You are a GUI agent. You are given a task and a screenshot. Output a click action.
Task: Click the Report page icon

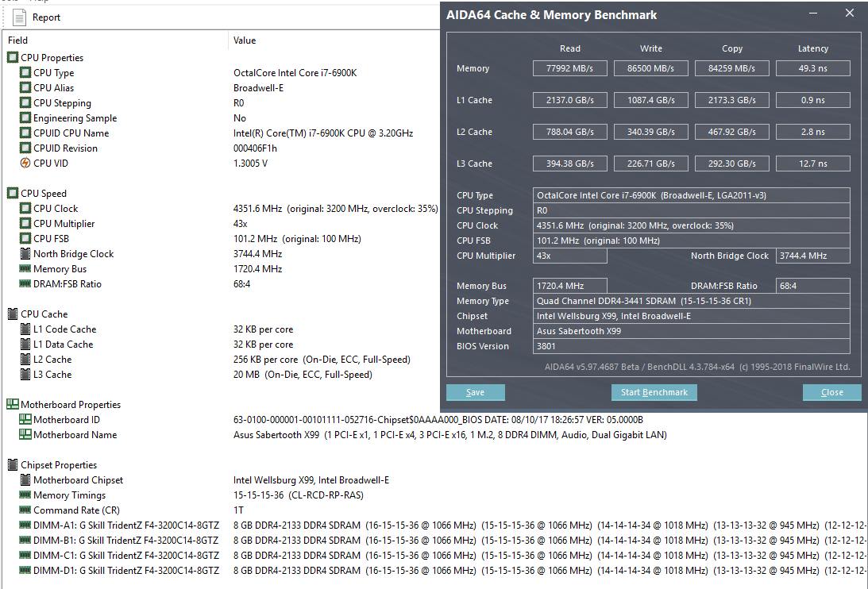click(19, 17)
